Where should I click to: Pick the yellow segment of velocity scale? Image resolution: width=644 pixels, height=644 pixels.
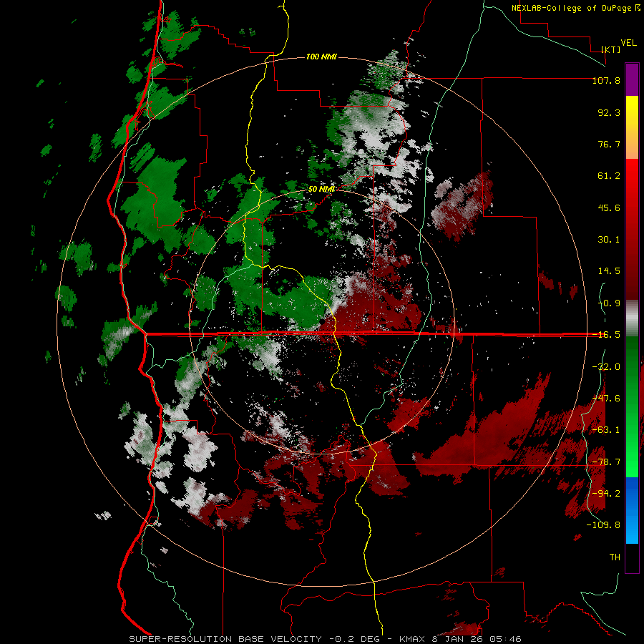coord(632,127)
